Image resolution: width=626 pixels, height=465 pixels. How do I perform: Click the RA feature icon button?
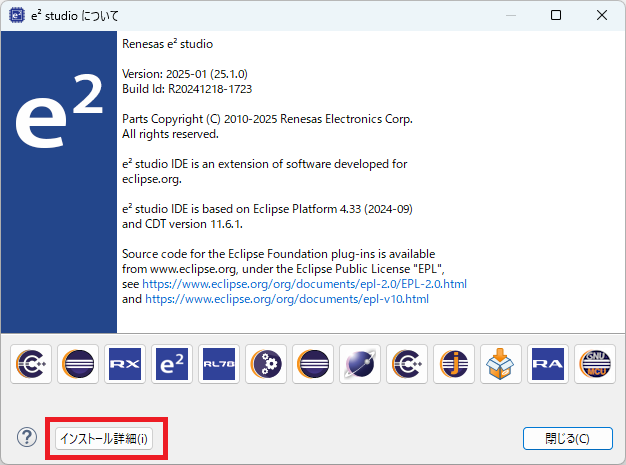click(548, 364)
